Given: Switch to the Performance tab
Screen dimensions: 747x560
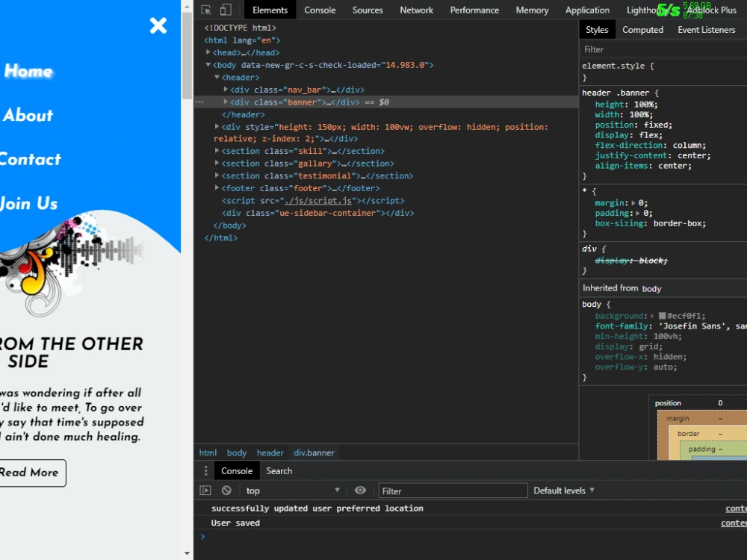Looking at the screenshot, I should (474, 10).
